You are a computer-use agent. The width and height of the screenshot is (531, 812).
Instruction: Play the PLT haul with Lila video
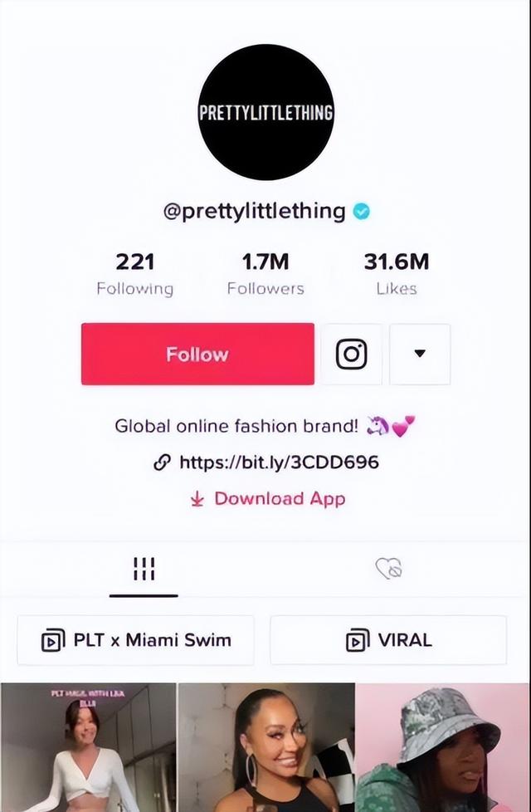88,747
